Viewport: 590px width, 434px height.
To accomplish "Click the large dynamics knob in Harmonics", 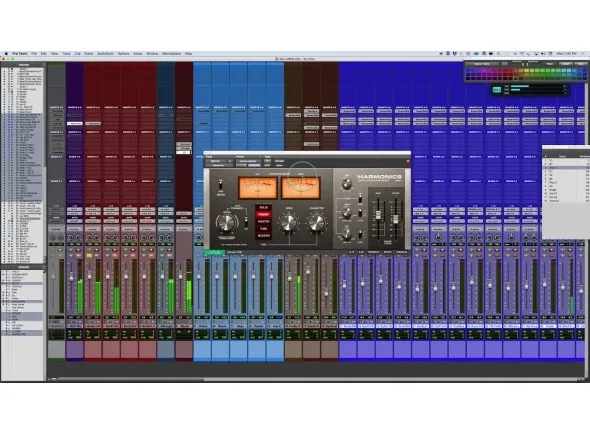I will (x=226, y=223).
